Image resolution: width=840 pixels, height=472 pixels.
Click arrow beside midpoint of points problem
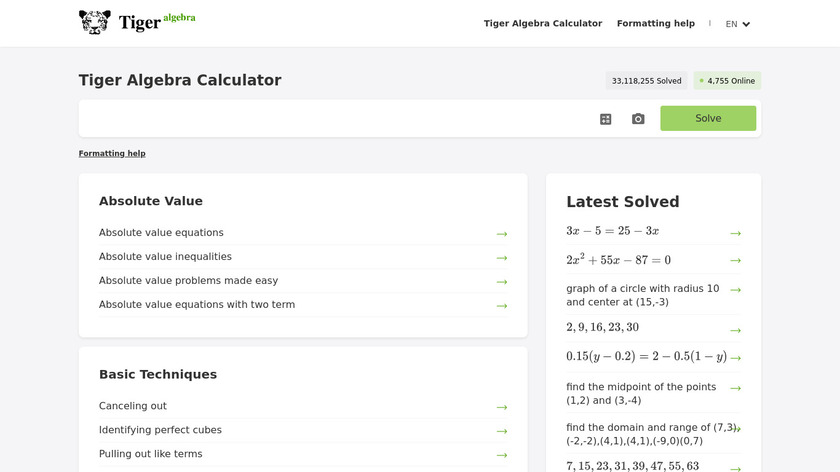(x=735, y=388)
